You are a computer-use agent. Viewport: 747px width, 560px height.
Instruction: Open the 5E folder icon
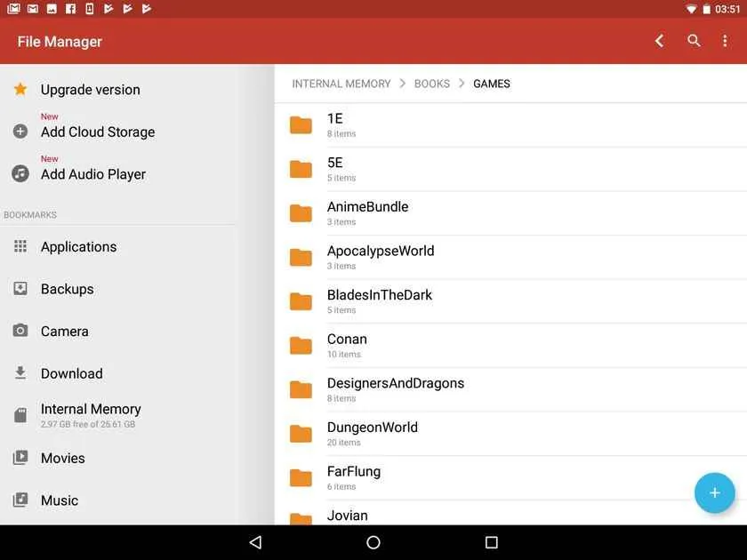point(301,169)
